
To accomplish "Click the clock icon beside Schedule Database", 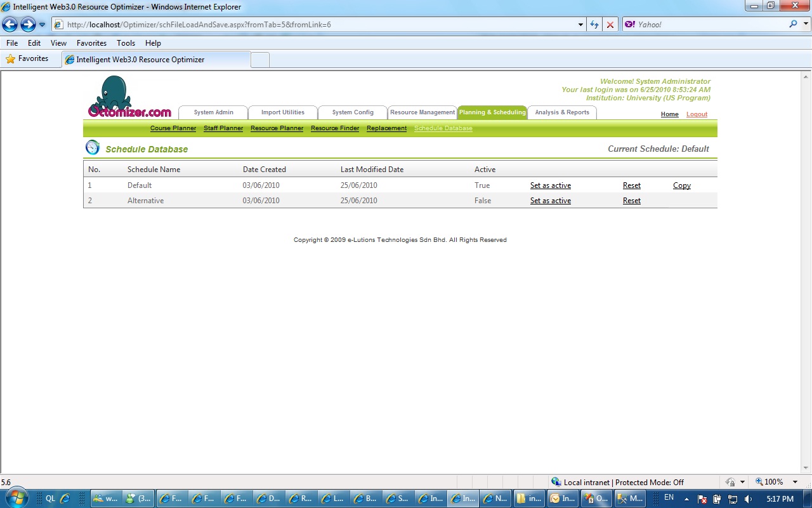I will [x=93, y=147].
